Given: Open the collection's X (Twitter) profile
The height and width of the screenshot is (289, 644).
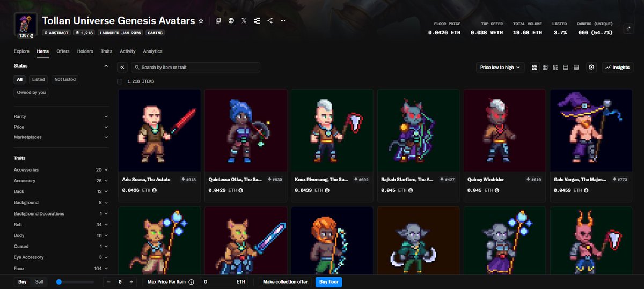Looking at the screenshot, I should [244, 21].
